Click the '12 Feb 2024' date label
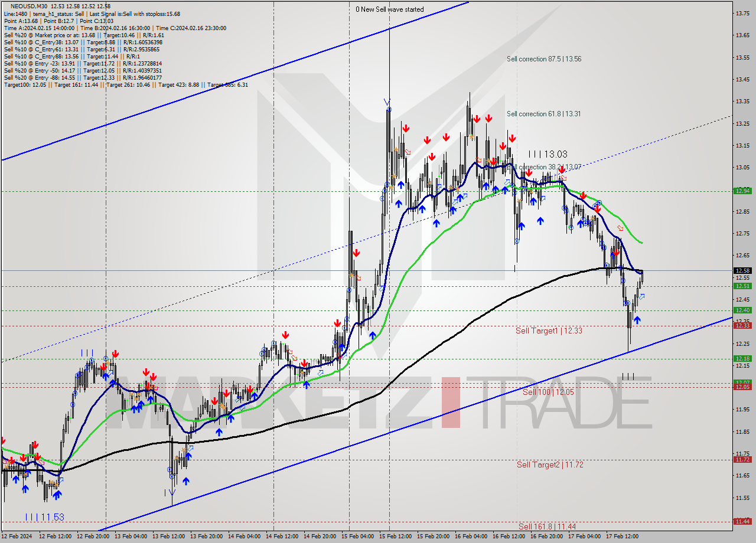Screen dimensions: 756x543 tap(17, 537)
